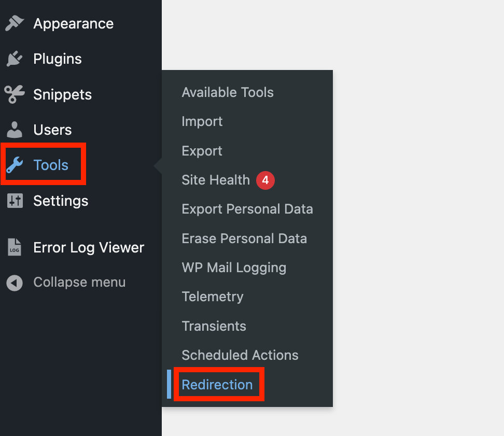Open Settings via its sidebar icon
504x436 pixels.
(x=15, y=201)
